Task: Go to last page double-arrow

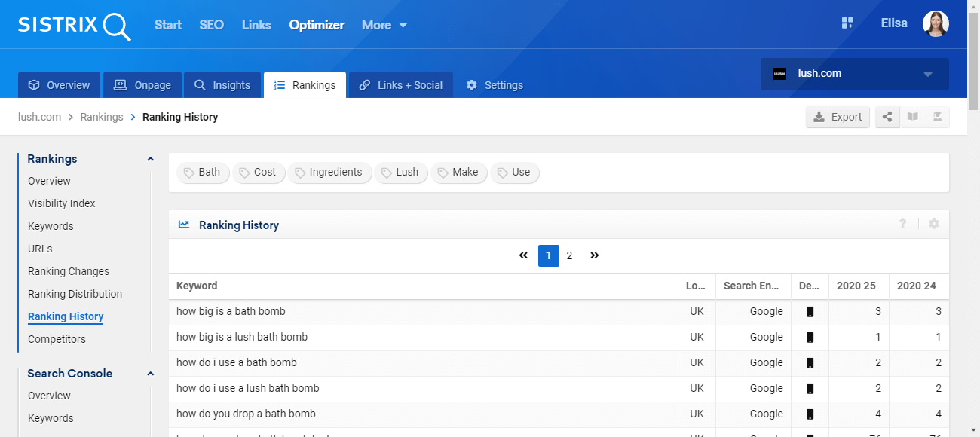Action: (x=594, y=255)
